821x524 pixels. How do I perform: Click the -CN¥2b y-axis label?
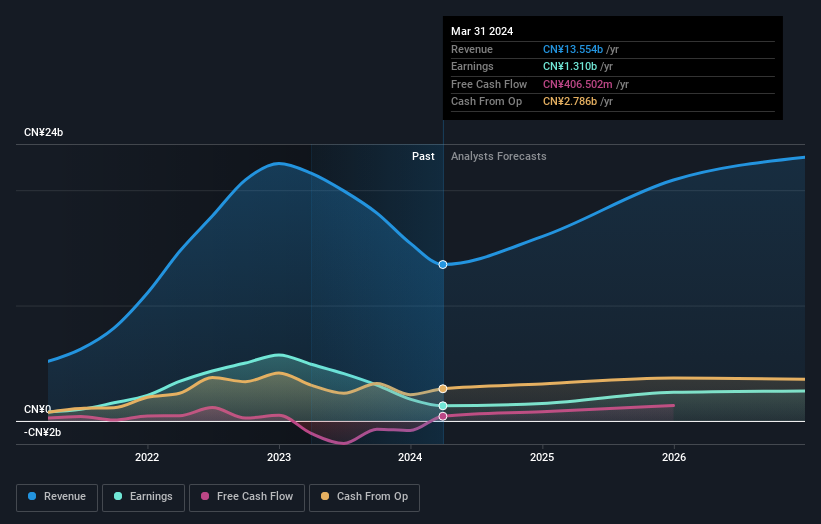pyautogui.click(x=42, y=432)
